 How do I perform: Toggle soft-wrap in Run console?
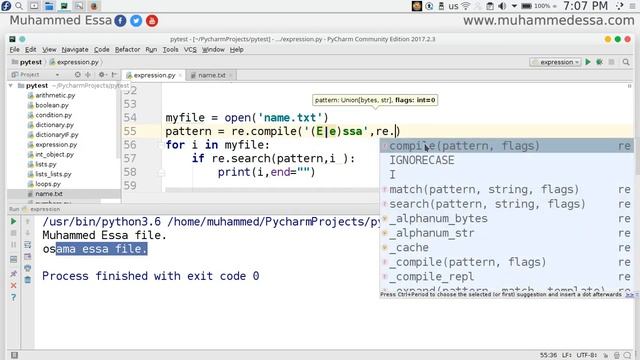pos(27,245)
